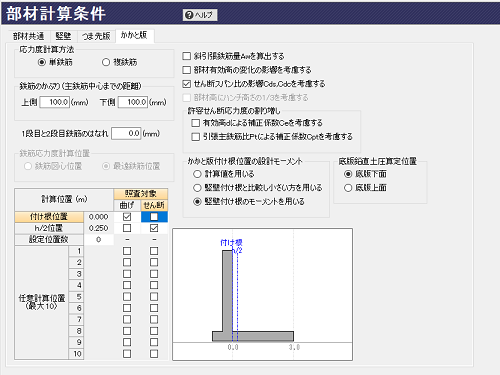This screenshot has height=375, width=500.
Task: Uncheck せん断 checkbox for h/2位置 row
Action: click(154, 228)
